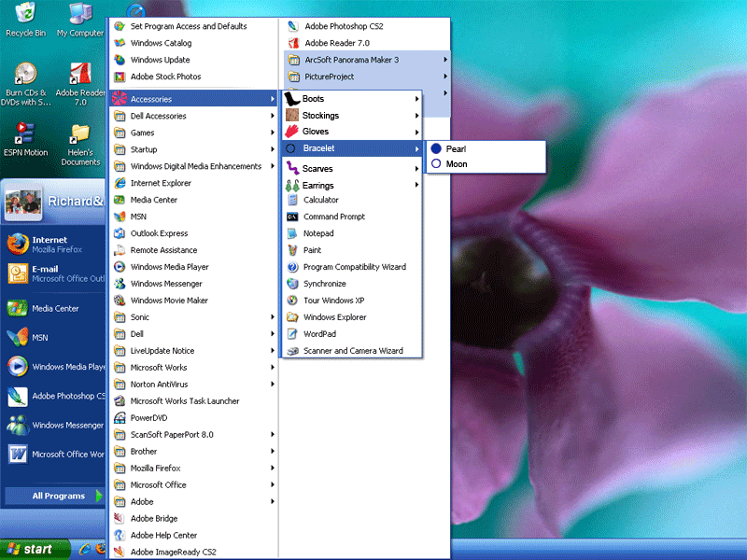Click the Command Prompt icon
Viewport: 747px width, 560px height.
point(292,217)
